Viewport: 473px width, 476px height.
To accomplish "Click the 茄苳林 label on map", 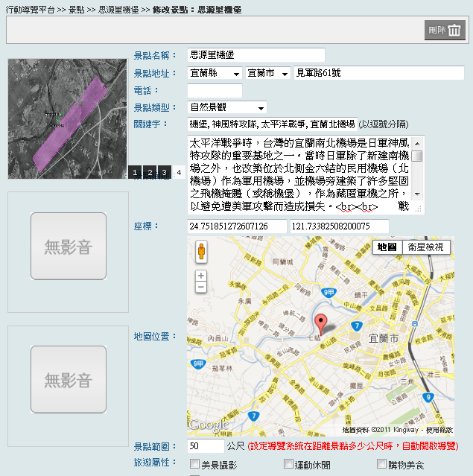I will click(222, 368).
